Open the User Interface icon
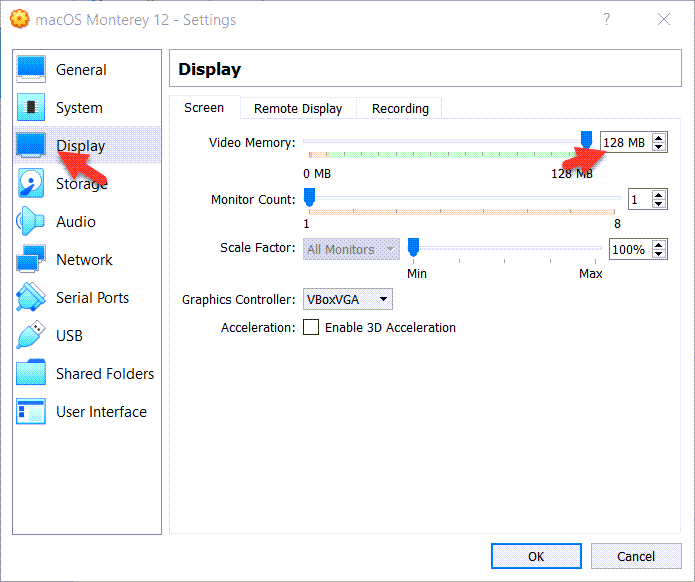The image size is (695, 582). pyautogui.click(x=31, y=412)
